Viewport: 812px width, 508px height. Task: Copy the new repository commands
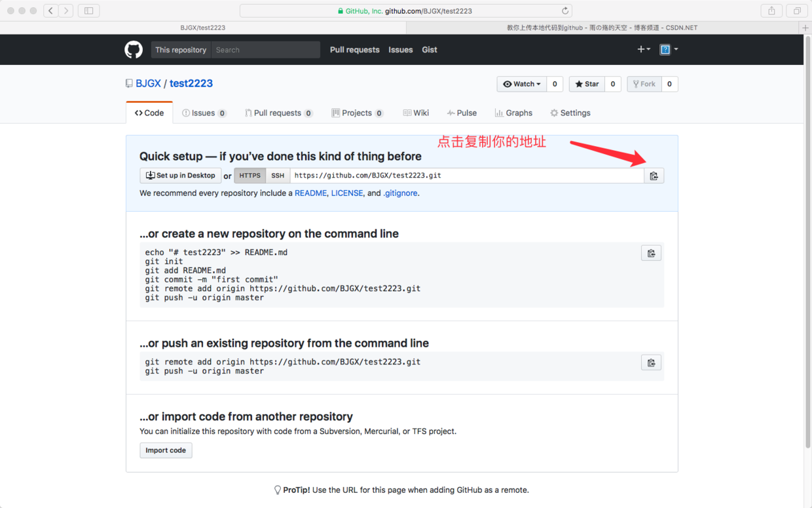651,253
